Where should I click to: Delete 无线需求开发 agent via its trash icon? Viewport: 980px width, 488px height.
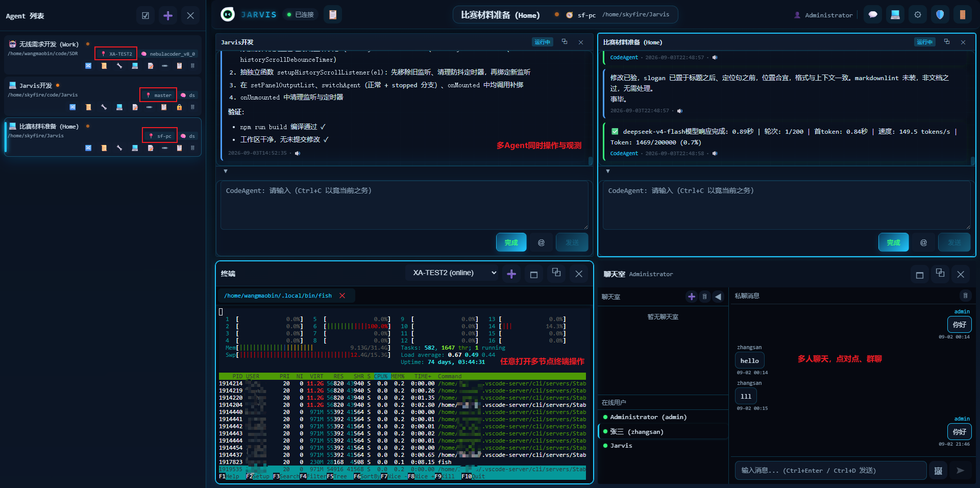(192, 66)
